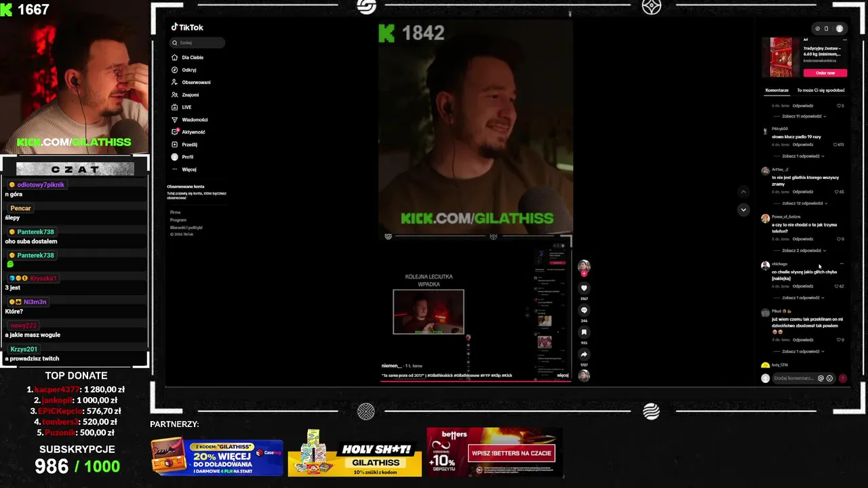
Task: Open the Prześlij upload page
Action: (184, 144)
